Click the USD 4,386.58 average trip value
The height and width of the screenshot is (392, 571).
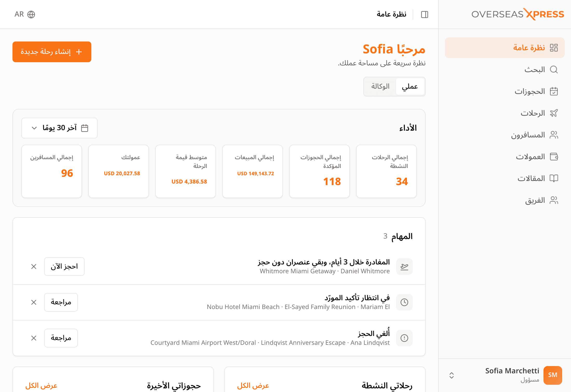tap(189, 182)
